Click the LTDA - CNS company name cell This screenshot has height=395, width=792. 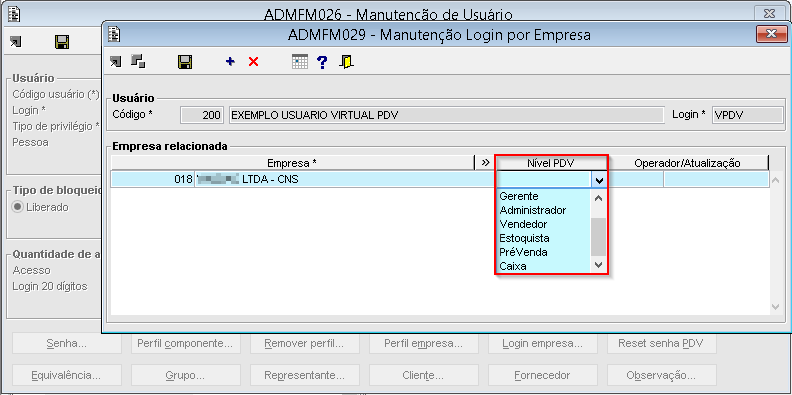[x=345, y=179]
